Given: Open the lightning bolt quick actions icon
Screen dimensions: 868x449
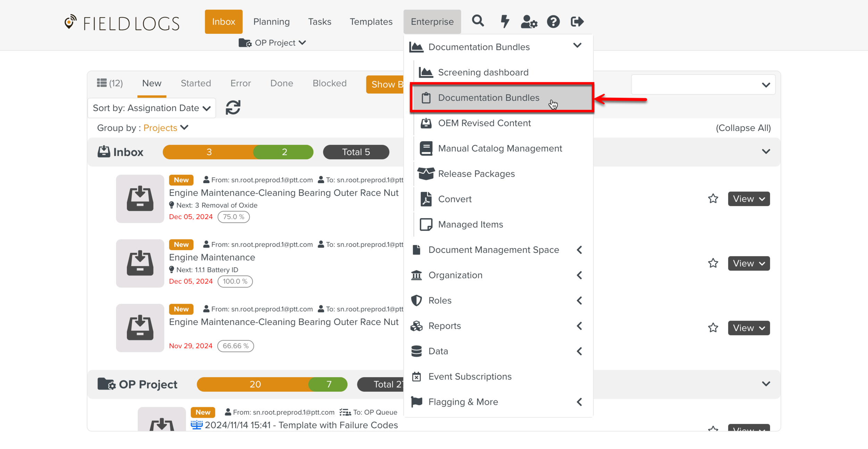Looking at the screenshot, I should (x=504, y=22).
